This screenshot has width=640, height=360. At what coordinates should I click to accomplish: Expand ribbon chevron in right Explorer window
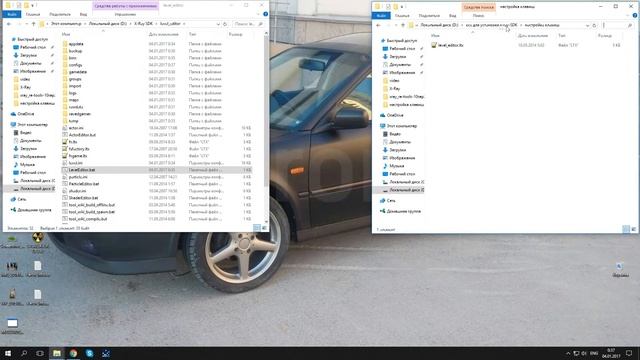point(628,16)
